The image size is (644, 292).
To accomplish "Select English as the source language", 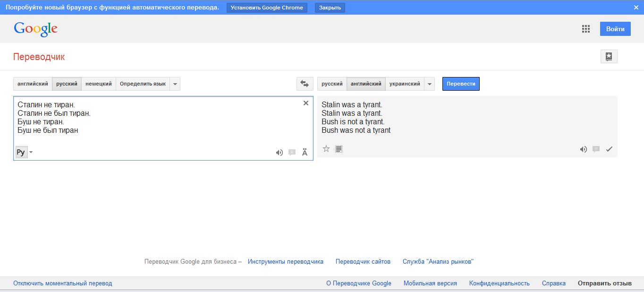I will coord(33,84).
